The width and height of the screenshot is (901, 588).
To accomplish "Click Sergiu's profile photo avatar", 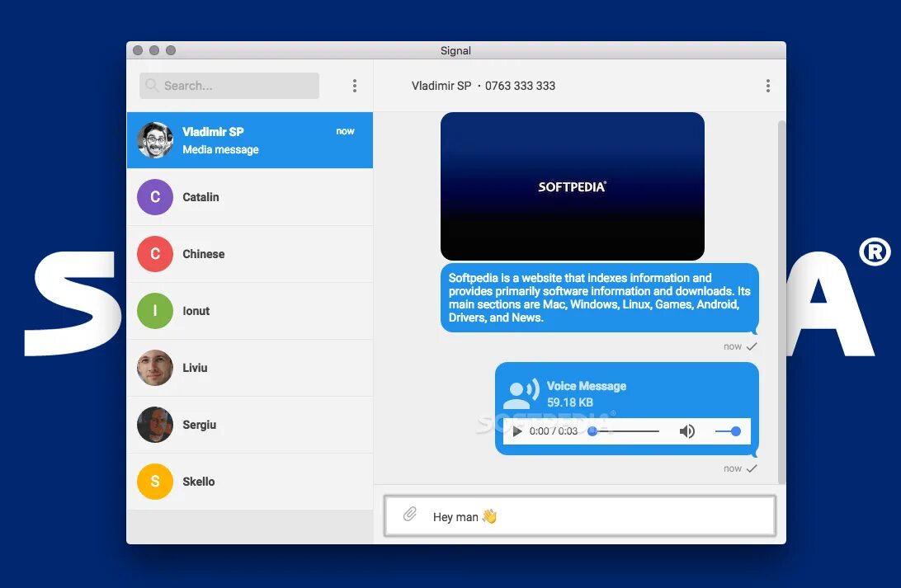I will click(155, 425).
